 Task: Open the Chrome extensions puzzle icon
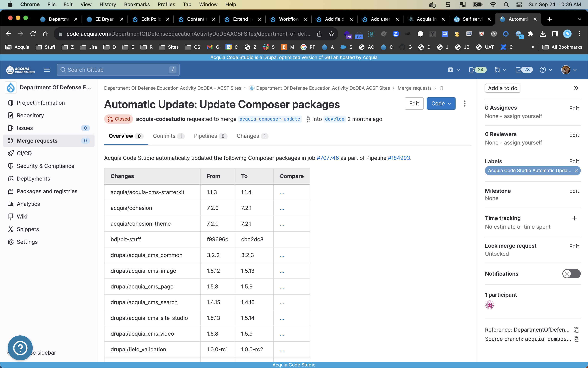point(531,34)
